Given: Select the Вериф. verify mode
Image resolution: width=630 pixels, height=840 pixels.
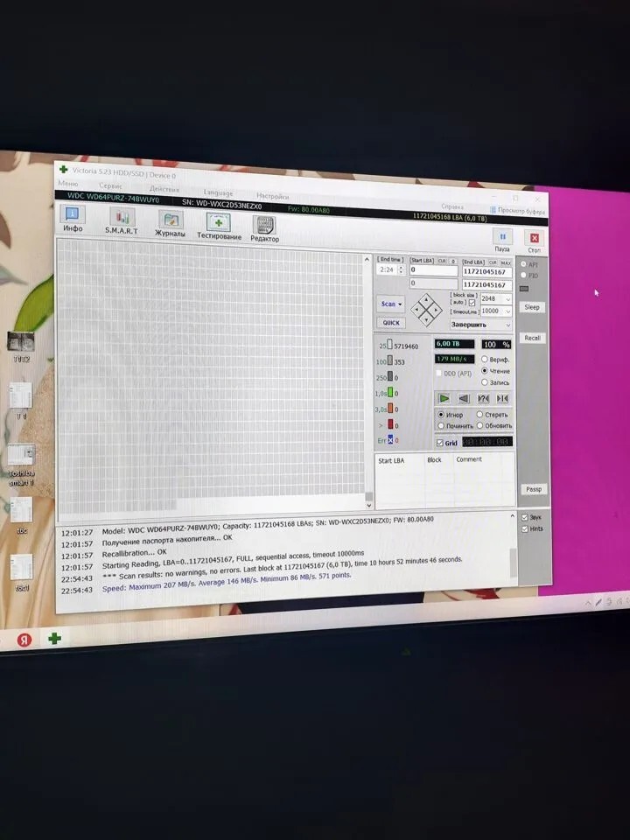Looking at the screenshot, I should coord(484,359).
